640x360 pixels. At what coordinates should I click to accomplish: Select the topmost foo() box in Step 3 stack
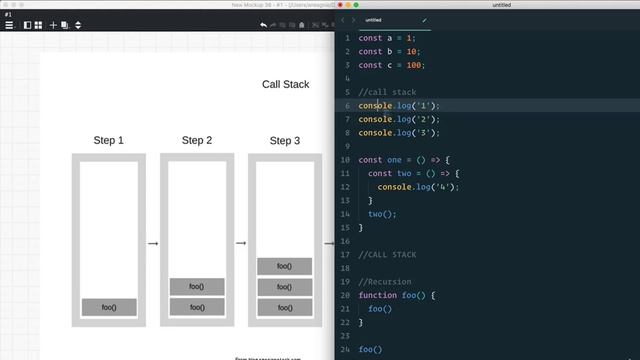[x=284, y=266]
